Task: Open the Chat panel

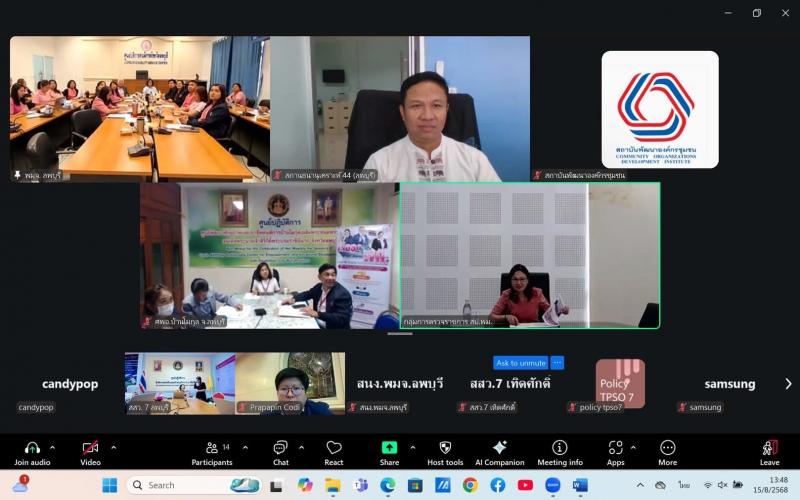Action: point(281,454)
